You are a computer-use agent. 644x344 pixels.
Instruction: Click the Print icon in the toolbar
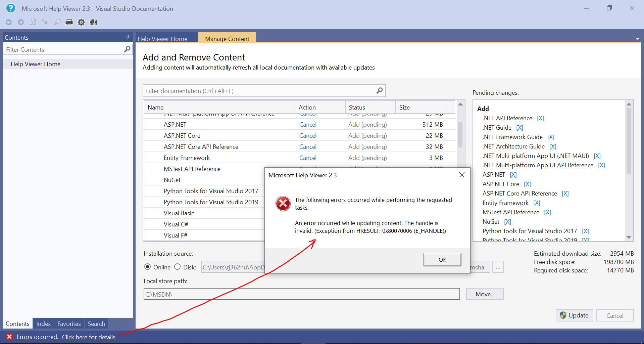pos(69,22)
